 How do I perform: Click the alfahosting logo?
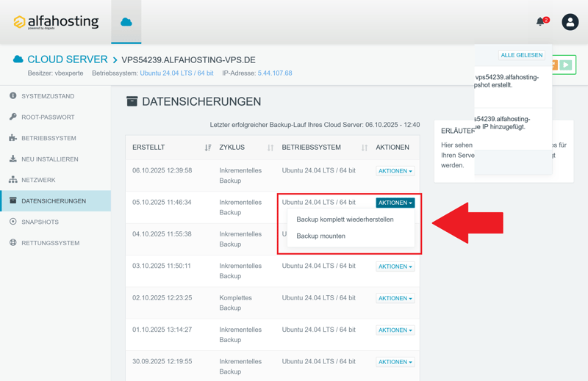[56, 22]
